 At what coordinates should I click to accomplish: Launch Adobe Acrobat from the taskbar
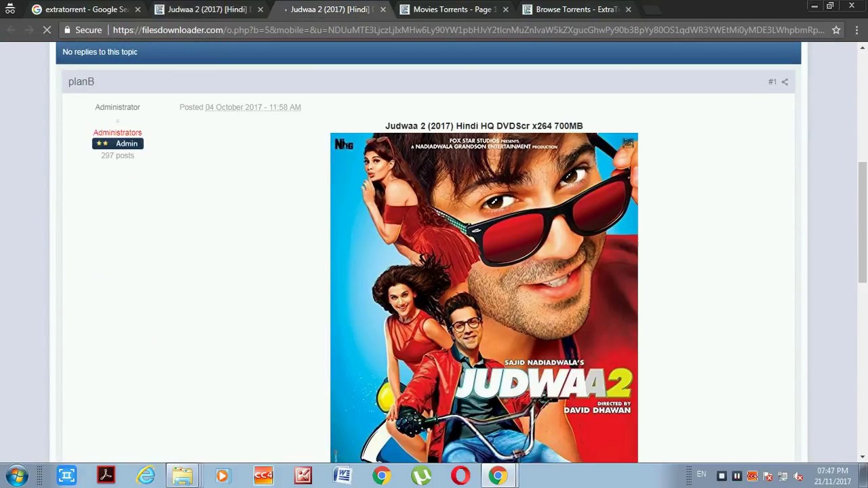click(x=106, y=476)
